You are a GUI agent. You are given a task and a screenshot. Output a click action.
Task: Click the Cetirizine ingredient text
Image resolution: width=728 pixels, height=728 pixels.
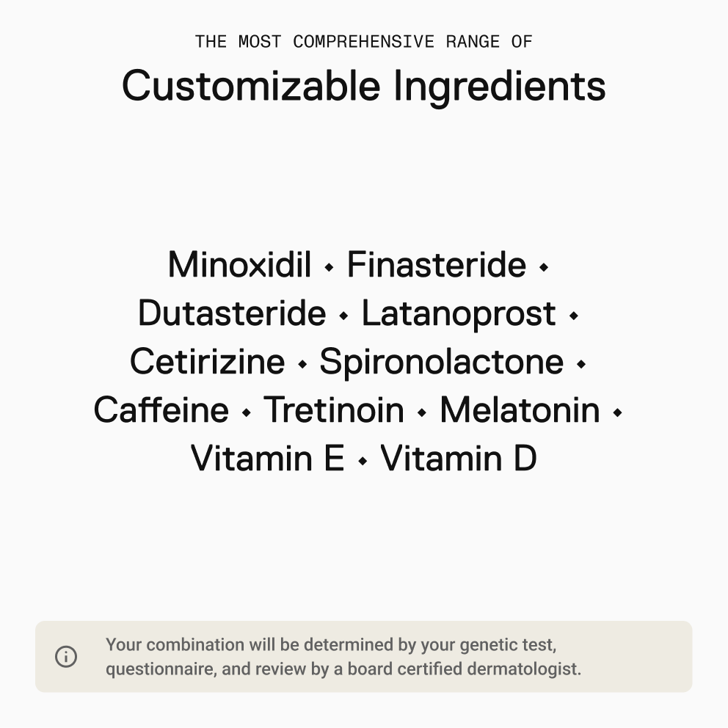click(208, 362)
